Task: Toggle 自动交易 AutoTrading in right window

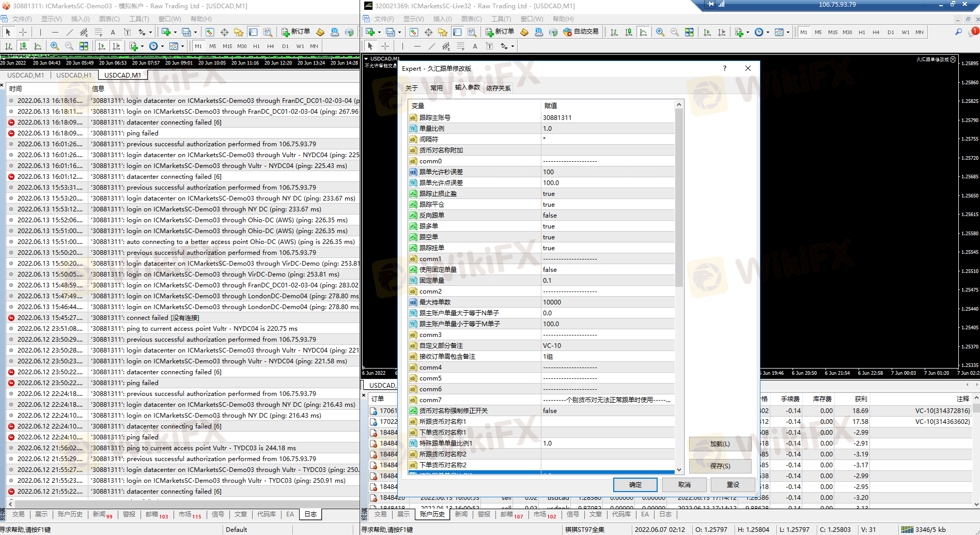Action: pos(581,32)
